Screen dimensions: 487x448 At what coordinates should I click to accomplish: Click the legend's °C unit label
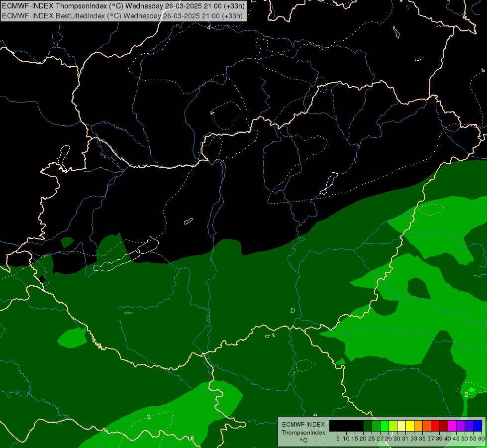(304, 440)
